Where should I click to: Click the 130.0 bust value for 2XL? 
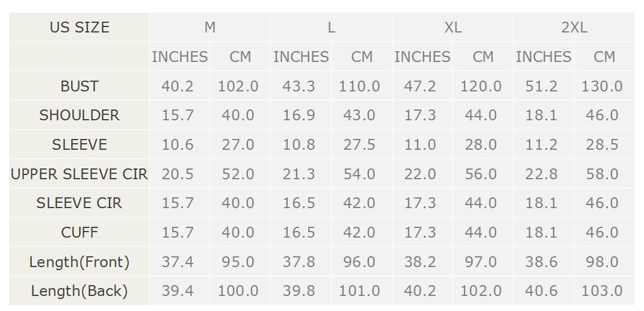click(x=602, y=86)
